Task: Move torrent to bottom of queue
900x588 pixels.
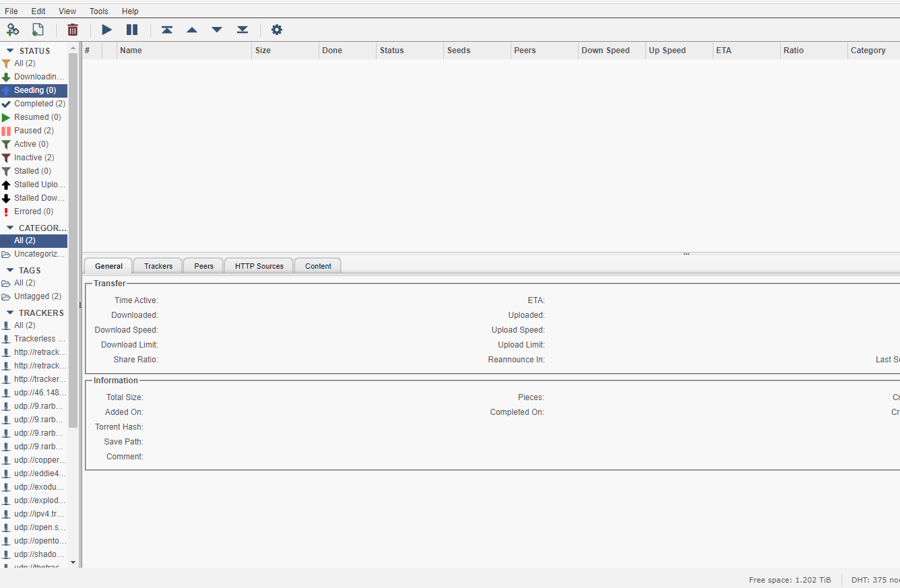Action: tap(243, 30)
